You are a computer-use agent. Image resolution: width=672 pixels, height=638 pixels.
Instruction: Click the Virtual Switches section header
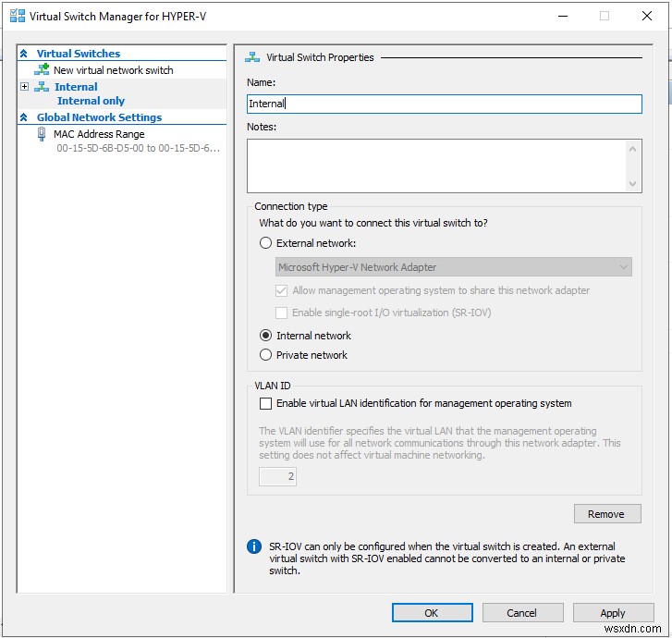click(x=79, y=54)
